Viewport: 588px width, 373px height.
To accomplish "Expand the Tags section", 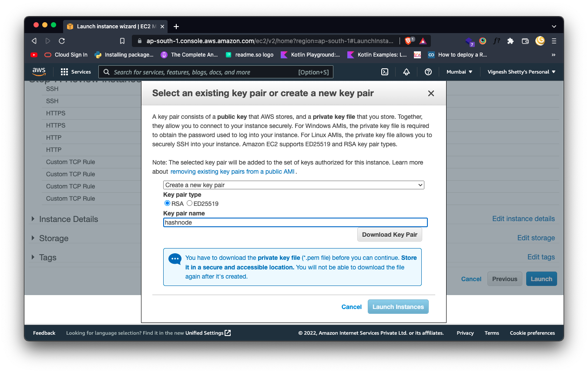I will [33, 257].
